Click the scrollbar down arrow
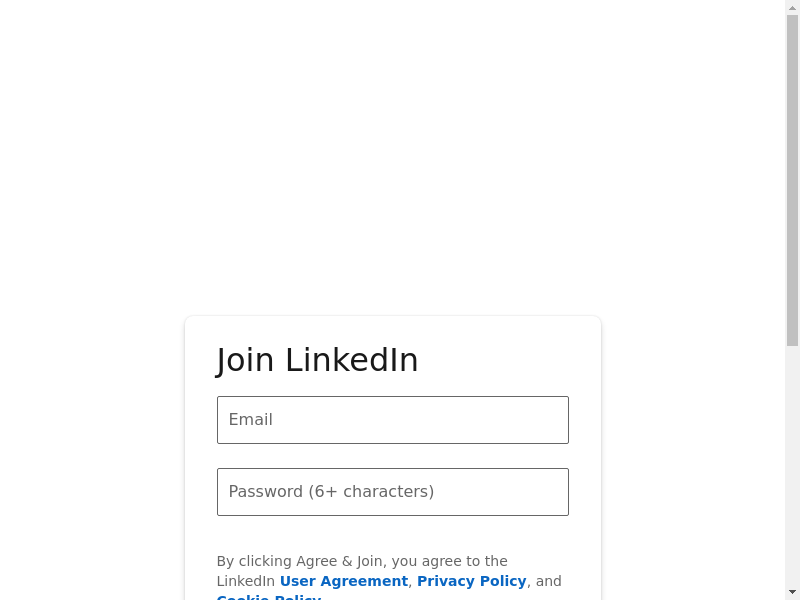Viewport: 800px width, 600px height. pos(792,592)
